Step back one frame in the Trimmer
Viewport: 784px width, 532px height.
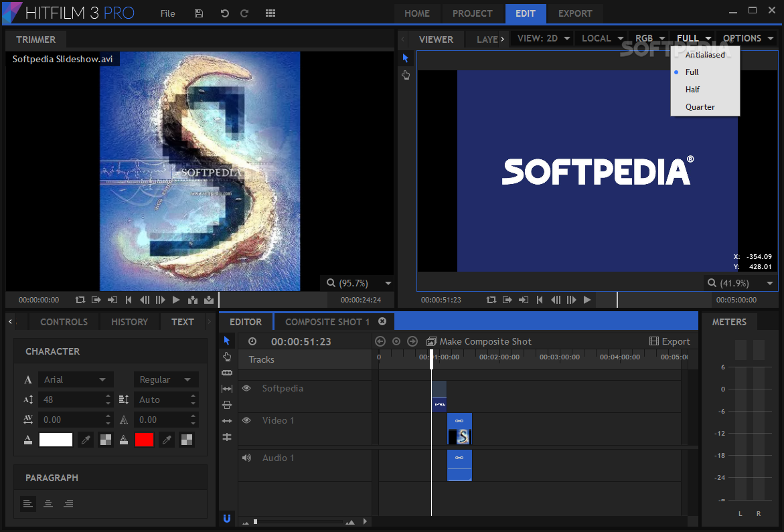pyautogui.click(x=145, y=300)
